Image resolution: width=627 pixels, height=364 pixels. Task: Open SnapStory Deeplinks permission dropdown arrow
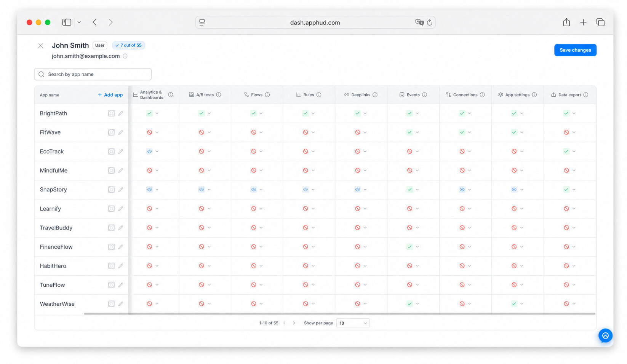coord(365,190)
